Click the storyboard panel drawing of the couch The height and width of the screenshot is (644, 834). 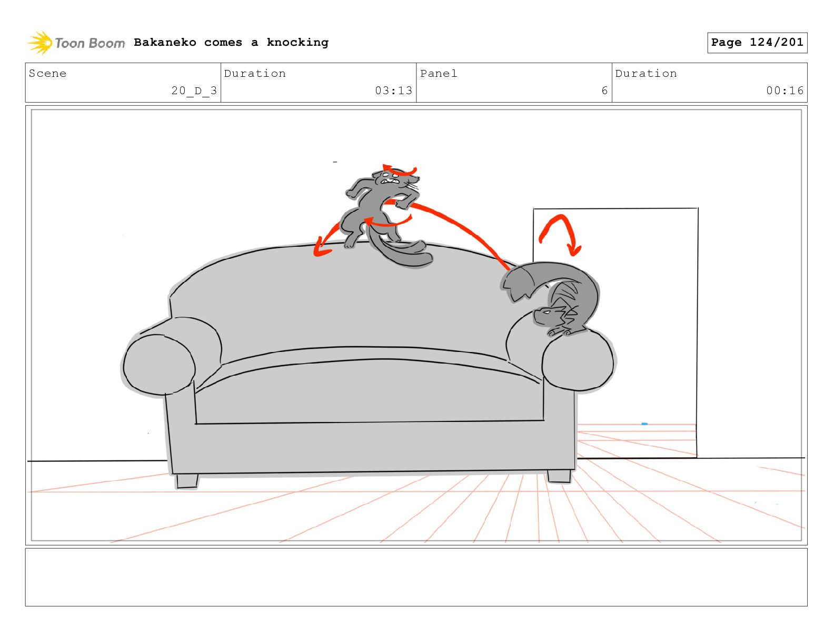[416, 325]
